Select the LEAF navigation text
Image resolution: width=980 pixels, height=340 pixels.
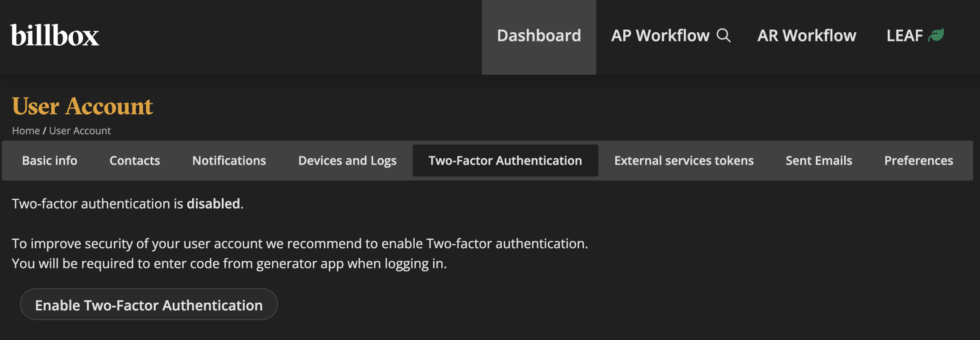click(904, 36)
